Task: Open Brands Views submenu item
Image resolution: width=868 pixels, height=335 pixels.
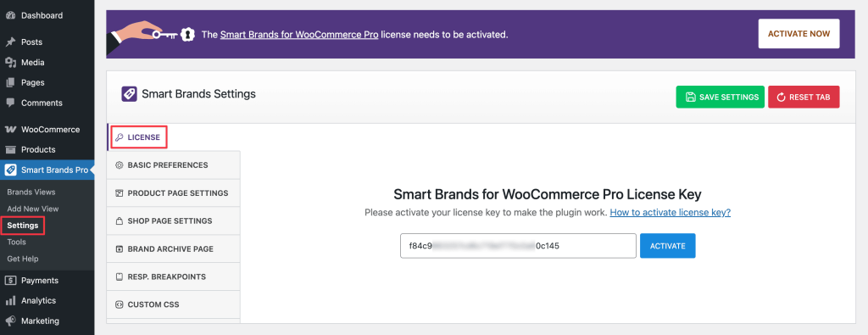Action: coord(31,193)
